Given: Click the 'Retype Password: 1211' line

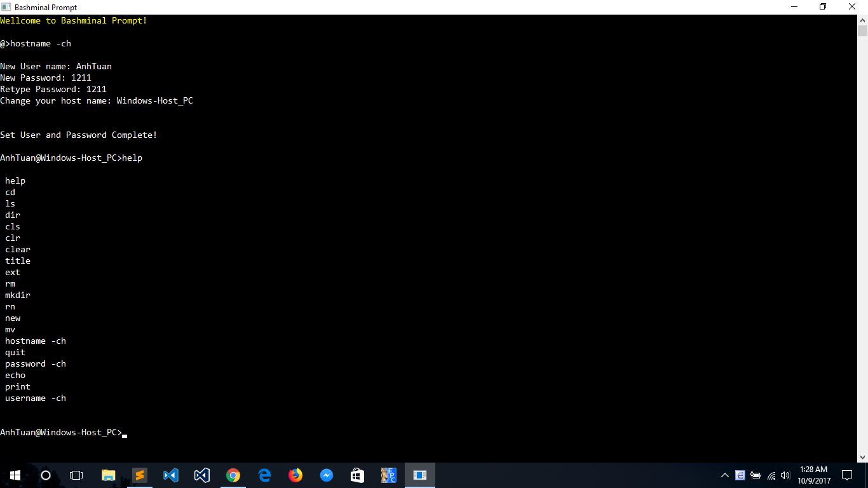Looking at the screenshot, I should (x=53, y=89).
